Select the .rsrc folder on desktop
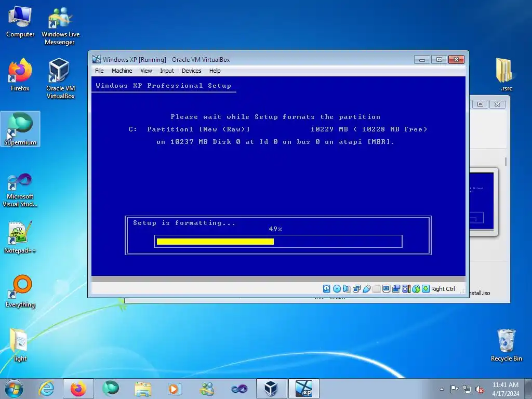Image resolution: width=532 pixels, height=399 pixels. [x=506, y=75]
